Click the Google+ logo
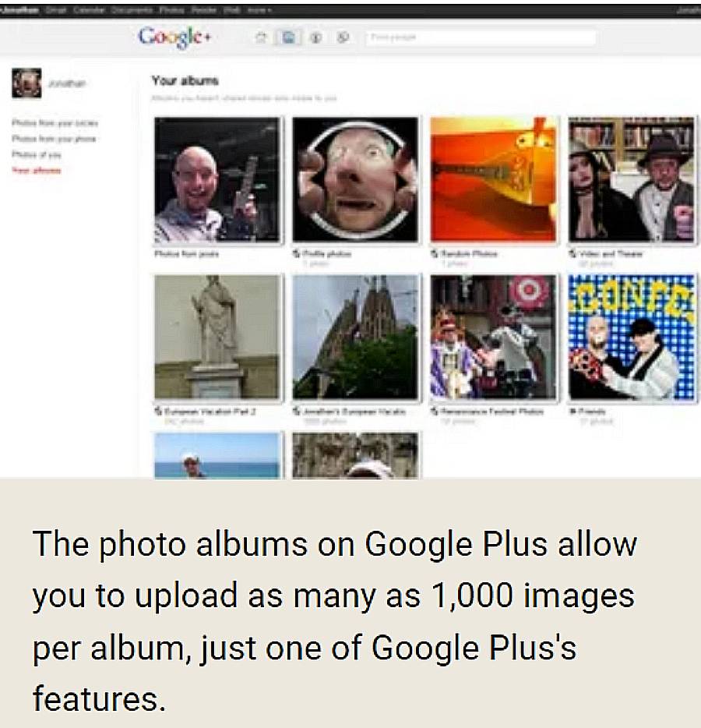Screen dimensions: 701x728 coord(175,37)
